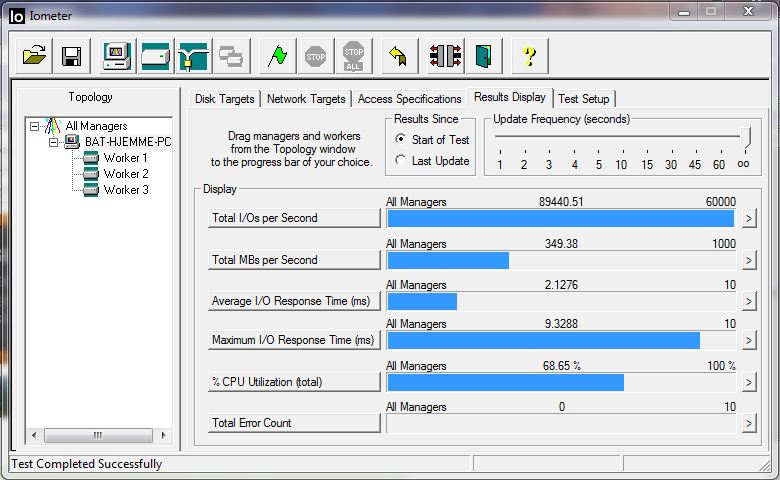Open arrow menu for CPU Utilization row
This screenshot has height=480, width=780.
(749, 383)
